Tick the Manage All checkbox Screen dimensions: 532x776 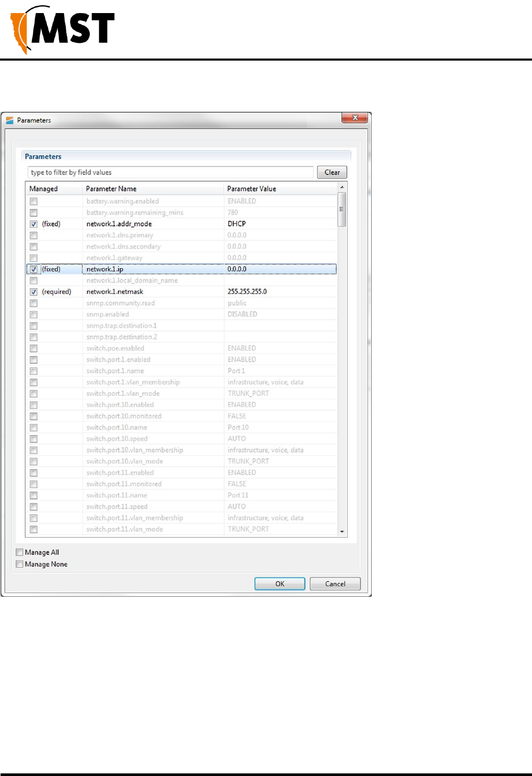[x=20, y=552]
